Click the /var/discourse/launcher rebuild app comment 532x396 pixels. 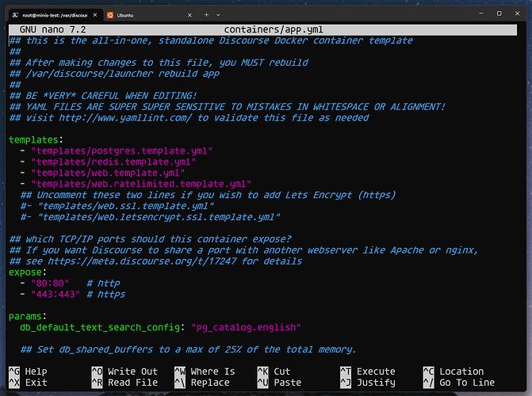(x=114, y=74)
